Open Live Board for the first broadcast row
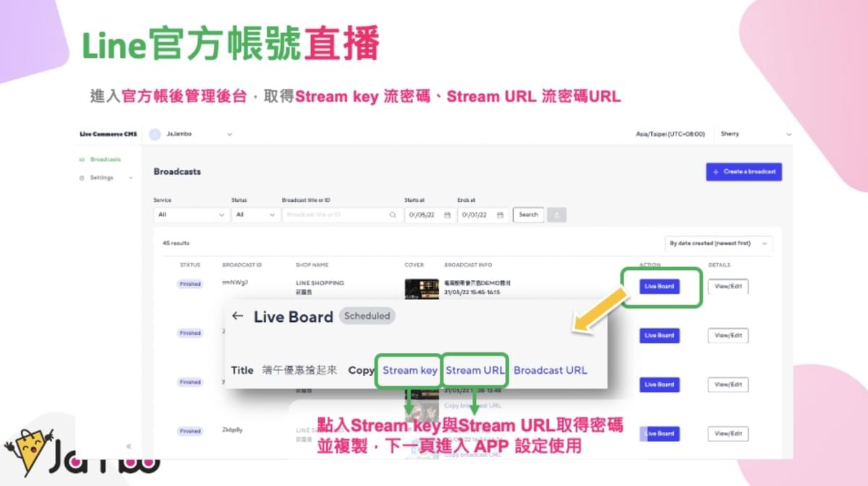868x486 pixels. click(659, 286)
